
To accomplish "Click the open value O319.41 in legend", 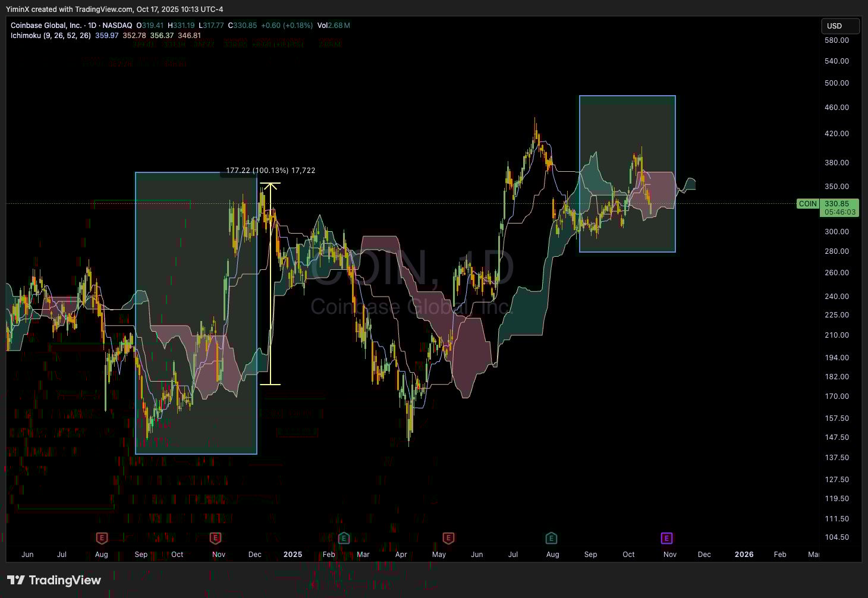I will [x=150, y=26].
